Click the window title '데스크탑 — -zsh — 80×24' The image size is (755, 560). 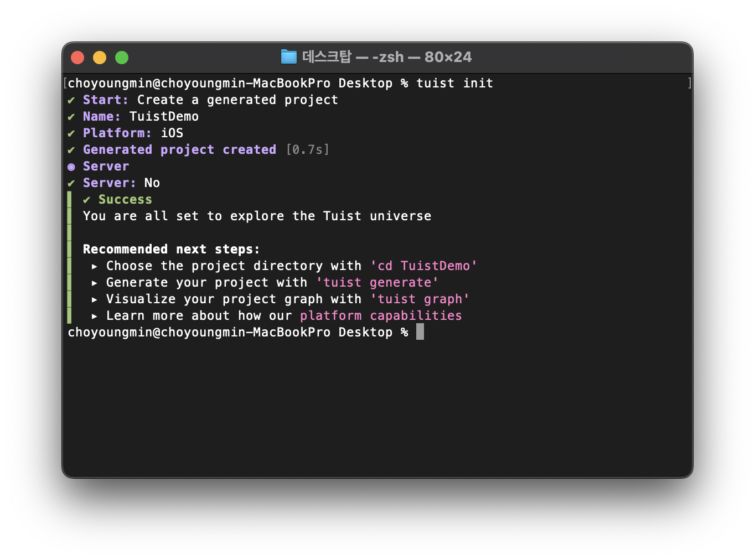click(x=387, y=57)
